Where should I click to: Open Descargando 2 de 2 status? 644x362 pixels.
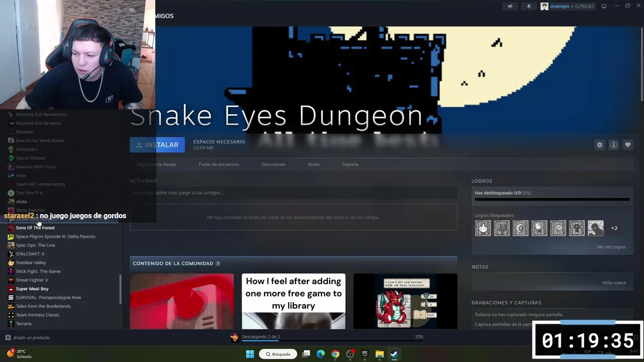point(261,336)
